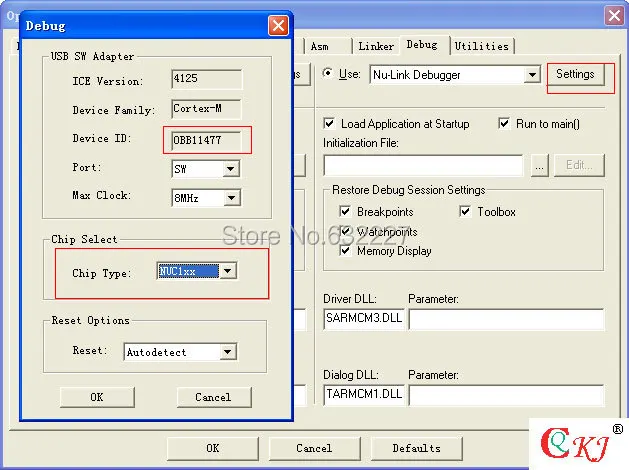Viewport: 629px width, 470px height.
Task: Click OK in the Debug dialog
Action: (97, 397)
